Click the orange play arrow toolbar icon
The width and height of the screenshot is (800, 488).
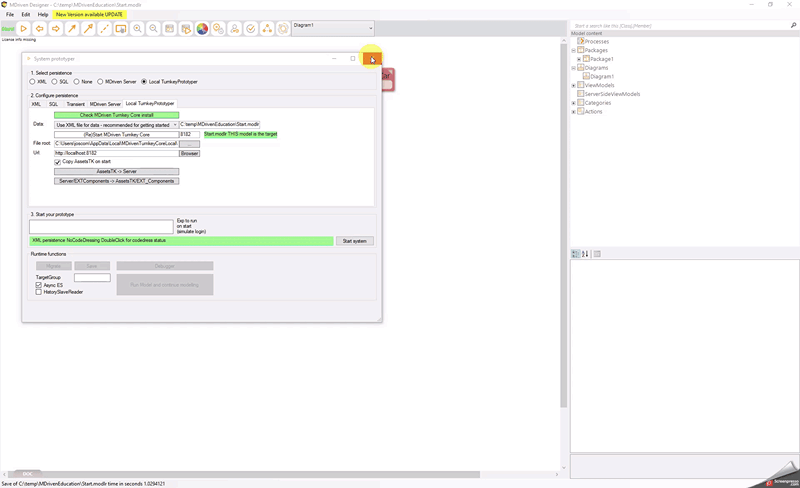[23, 29]
